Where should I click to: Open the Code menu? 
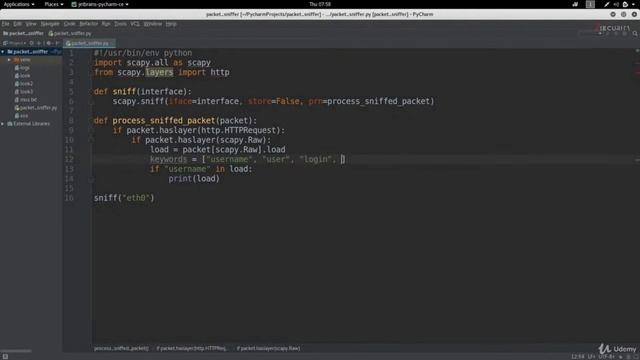(69, 24)
